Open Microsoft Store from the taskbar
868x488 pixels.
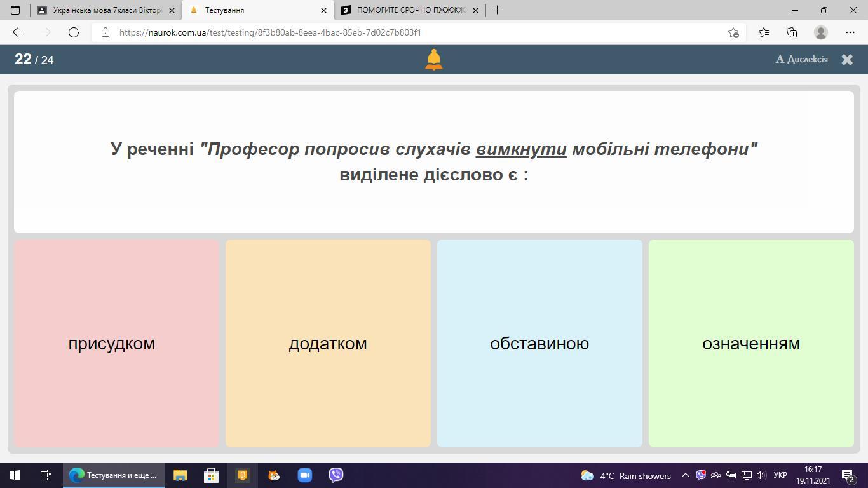point(212,475)
